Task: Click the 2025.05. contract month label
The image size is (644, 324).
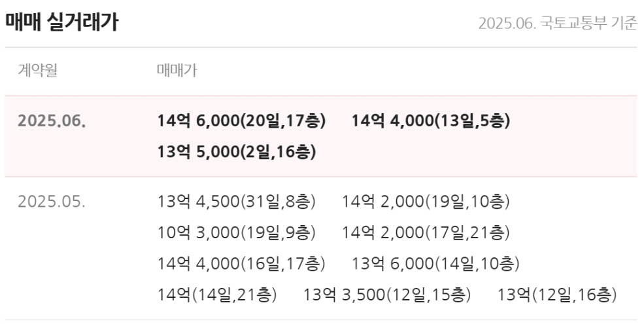Action: [52, 201]
